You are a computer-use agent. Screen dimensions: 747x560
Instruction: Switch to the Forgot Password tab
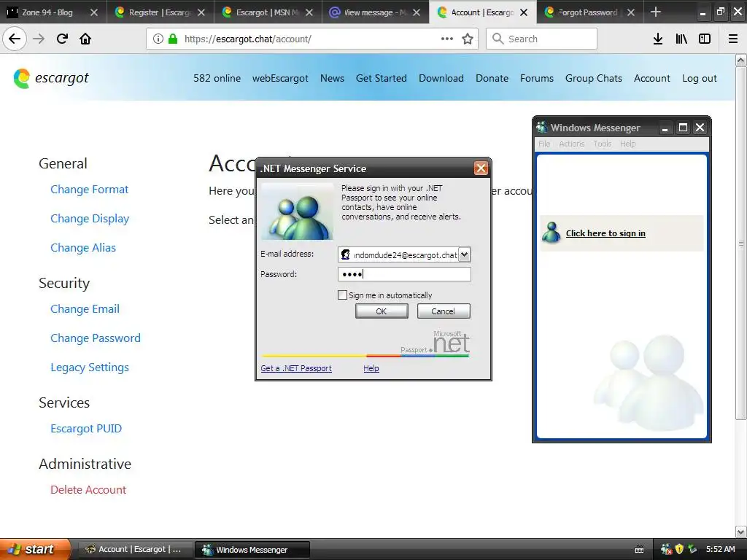[587, 12]
